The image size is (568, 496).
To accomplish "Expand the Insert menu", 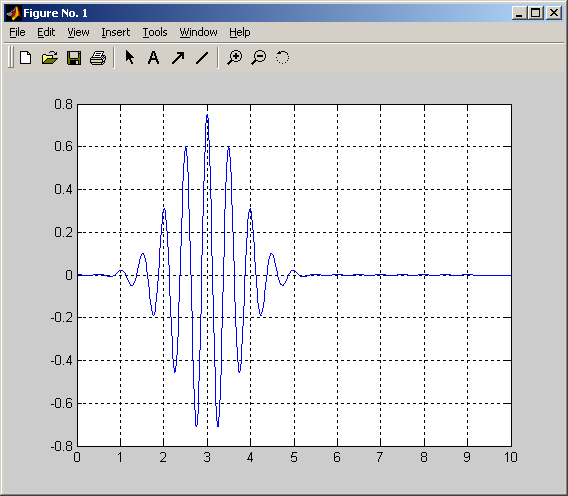I will (116, 32).
